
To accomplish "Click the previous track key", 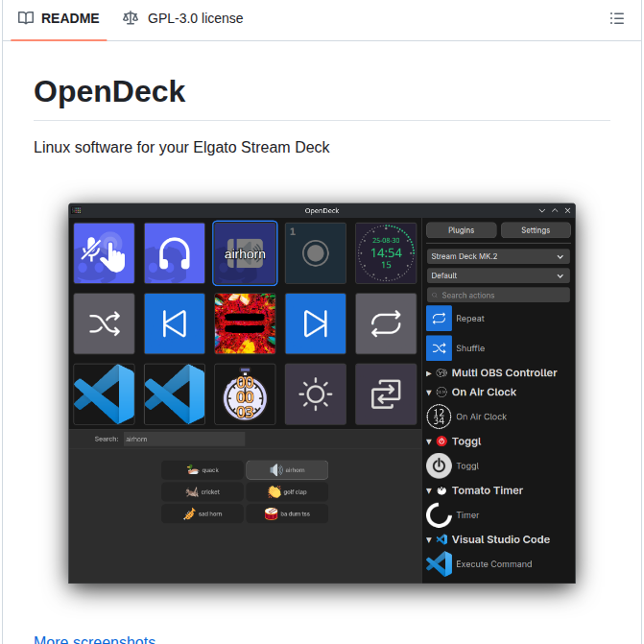I will [175, 323].
